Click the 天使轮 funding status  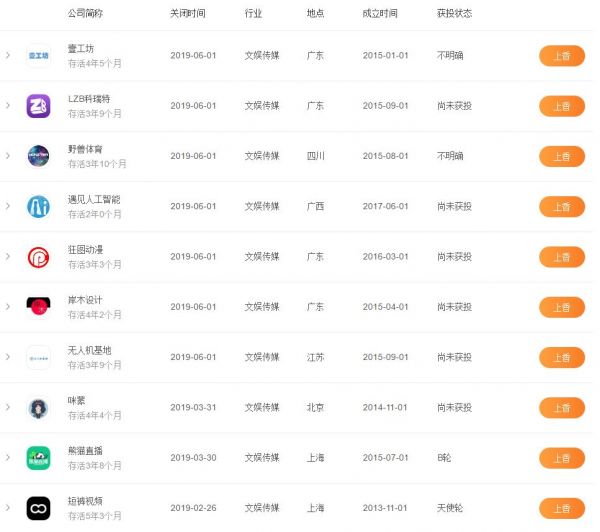coord(450,508)
